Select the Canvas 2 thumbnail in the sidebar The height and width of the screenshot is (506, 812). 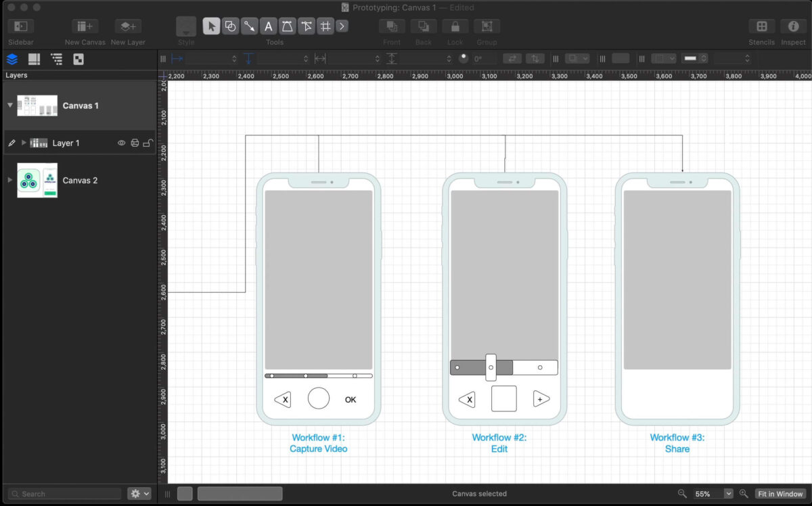pyautogui.click(x=38, y=181)
